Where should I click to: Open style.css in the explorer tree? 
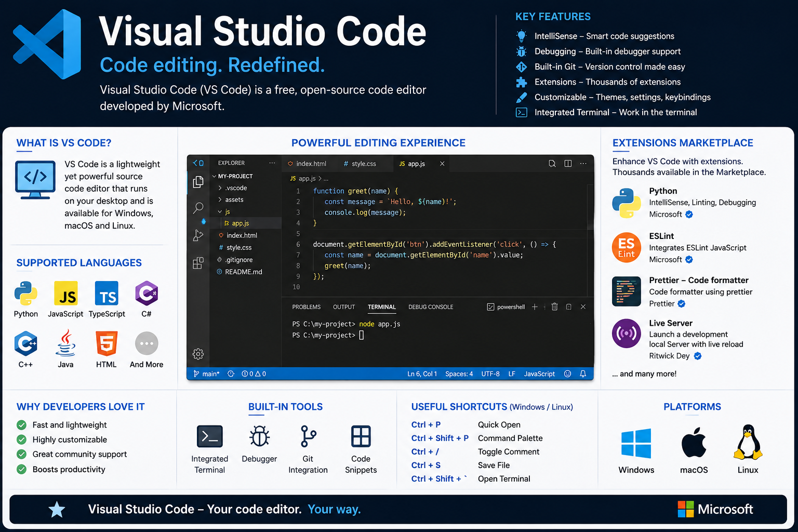pyautogui.click(x=235, y=248)
